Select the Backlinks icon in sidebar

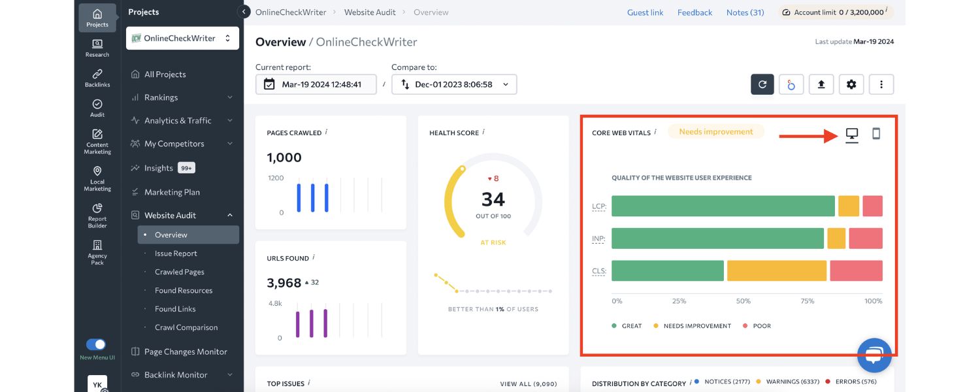click(x=97, y=76)
